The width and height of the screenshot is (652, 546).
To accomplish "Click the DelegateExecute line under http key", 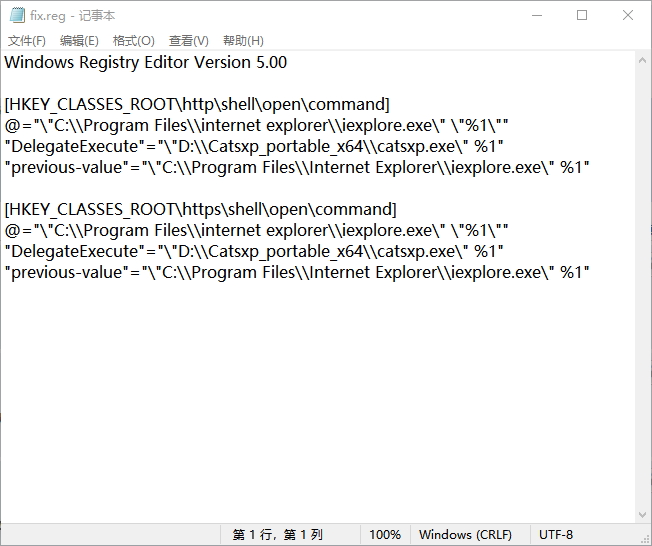I will [x=254, y=146].
